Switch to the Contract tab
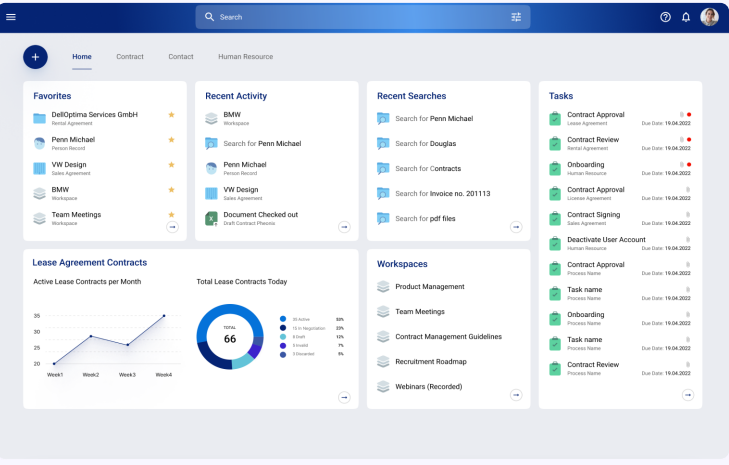Screen dimensions: 729x465 coord(130,57)
